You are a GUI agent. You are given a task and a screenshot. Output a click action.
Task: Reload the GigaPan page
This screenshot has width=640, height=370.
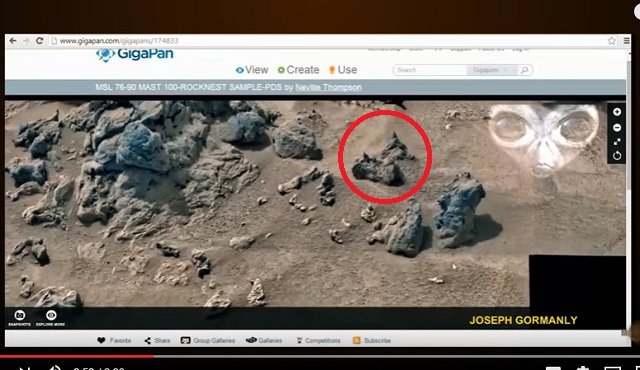[39, 41]
